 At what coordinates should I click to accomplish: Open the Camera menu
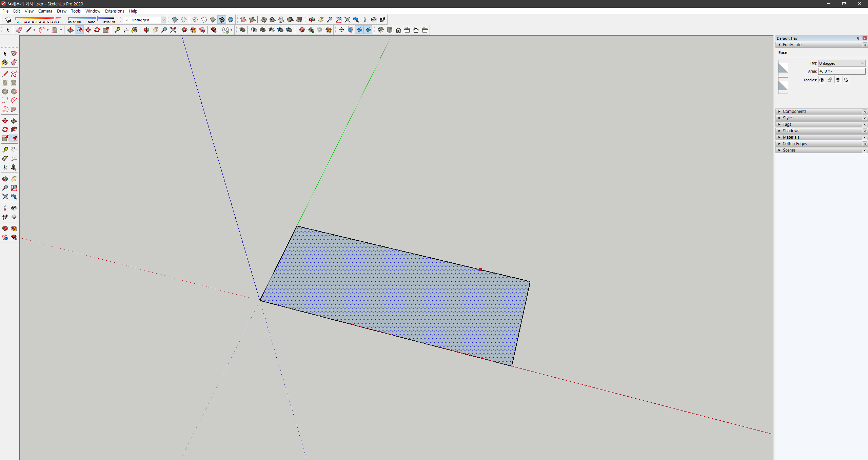45,11
